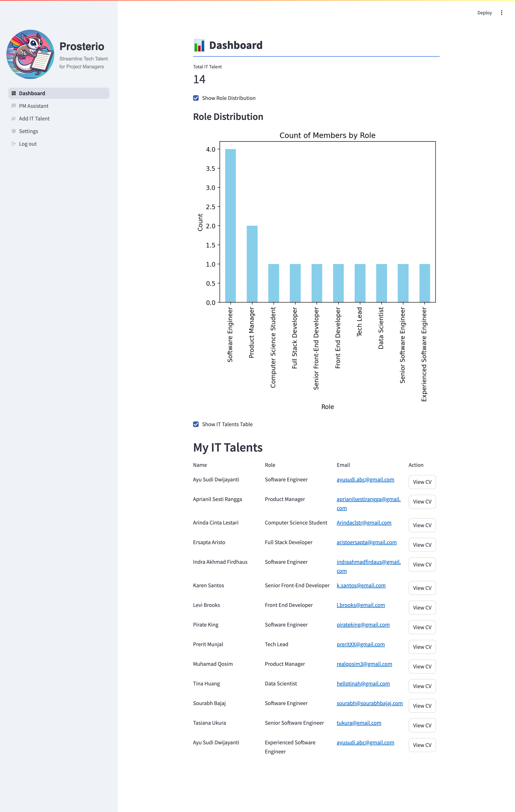Click the Prosterio sugar glider logo

coord(30,54)
